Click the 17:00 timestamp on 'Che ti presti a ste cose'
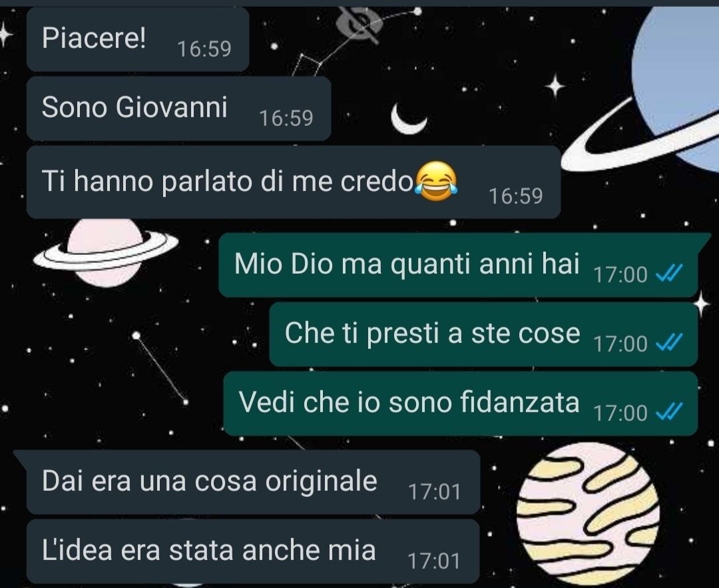The height and width of the screenshot is (588, 719). (620, 344)
